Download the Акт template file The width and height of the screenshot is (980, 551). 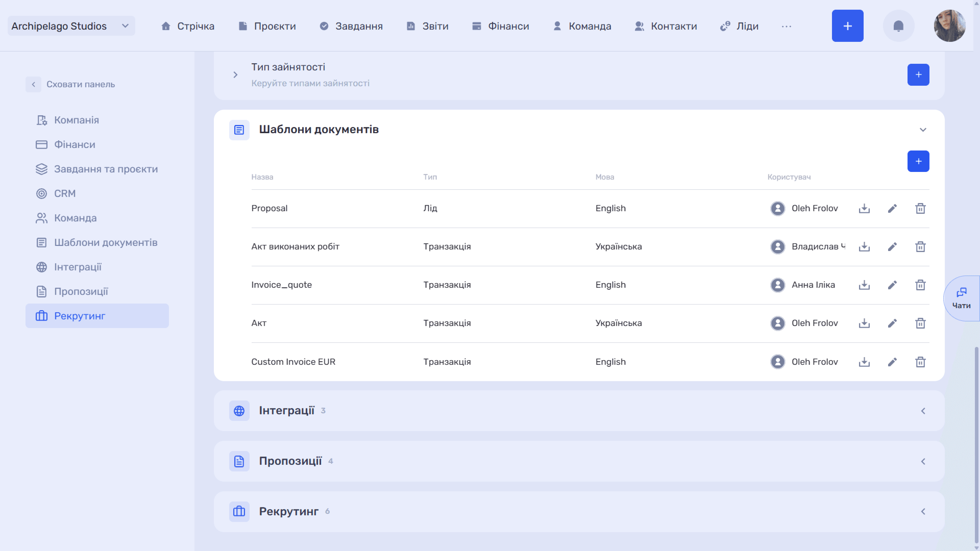point(864,323)
